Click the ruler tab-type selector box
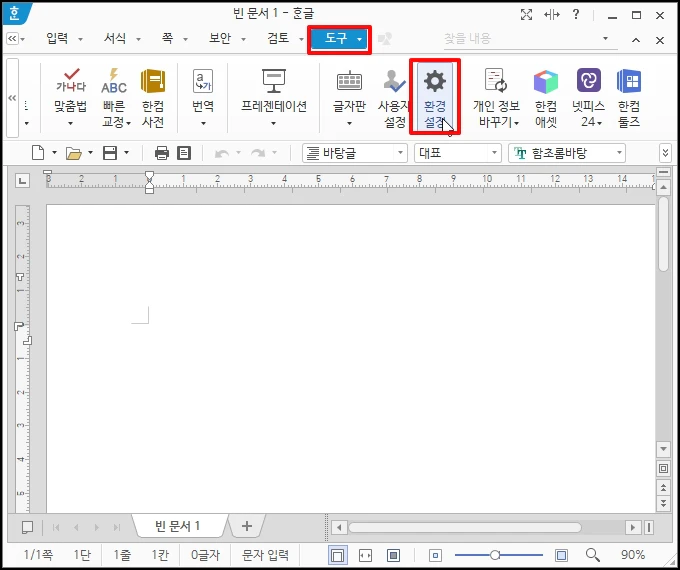 [23, 180]
